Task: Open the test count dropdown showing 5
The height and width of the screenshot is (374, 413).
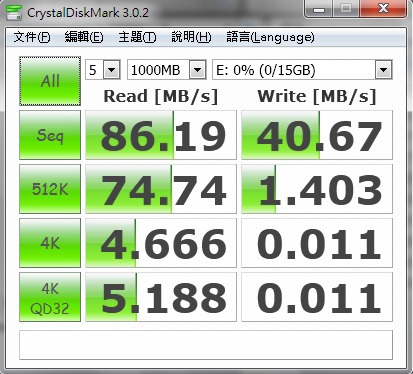Action: click(103, 70)
